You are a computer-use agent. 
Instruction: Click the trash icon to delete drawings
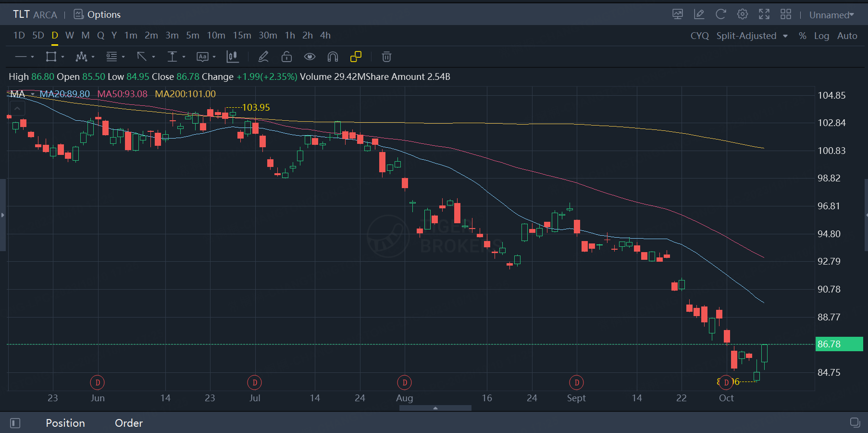[386, 57]
